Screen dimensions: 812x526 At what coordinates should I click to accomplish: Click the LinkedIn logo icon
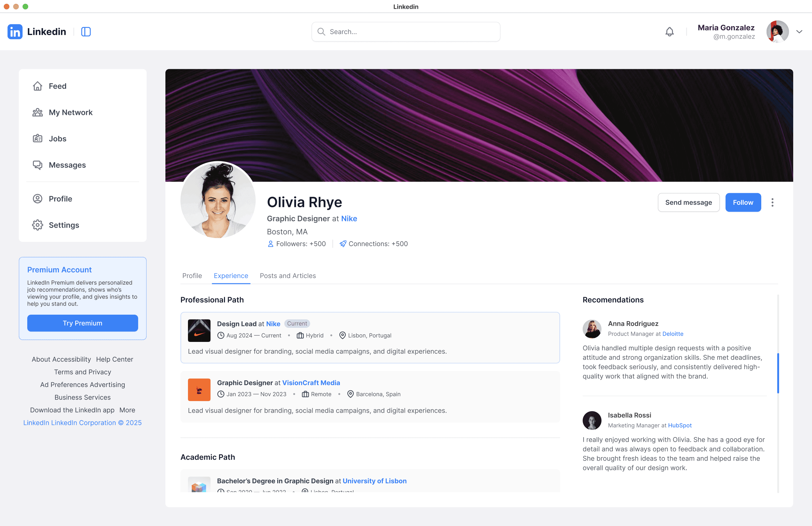[15, 32]
